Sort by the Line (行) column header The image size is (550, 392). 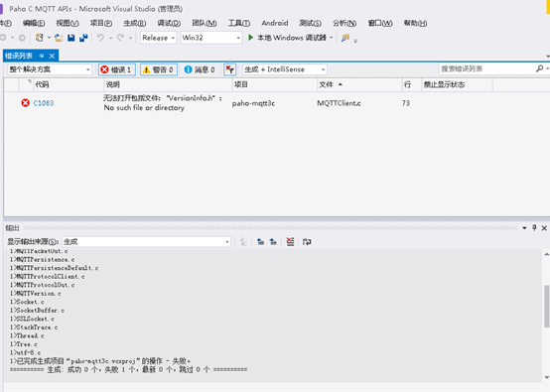[x=411, y=85]
